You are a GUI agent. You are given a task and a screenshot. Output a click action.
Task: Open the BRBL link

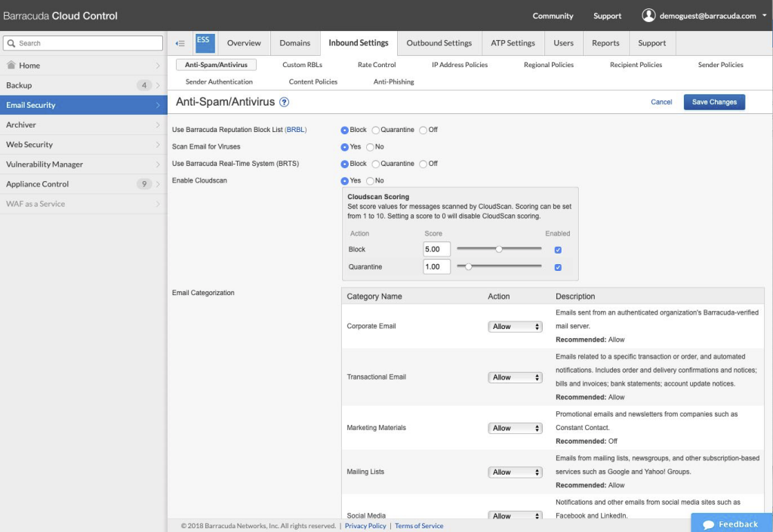click(295, 130)
